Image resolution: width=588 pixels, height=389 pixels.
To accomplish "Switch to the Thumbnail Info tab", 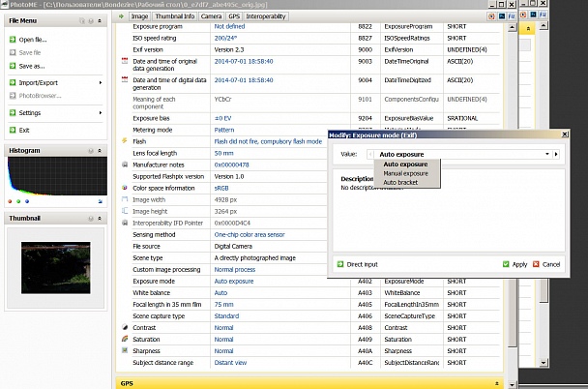I will coord(175,16).
